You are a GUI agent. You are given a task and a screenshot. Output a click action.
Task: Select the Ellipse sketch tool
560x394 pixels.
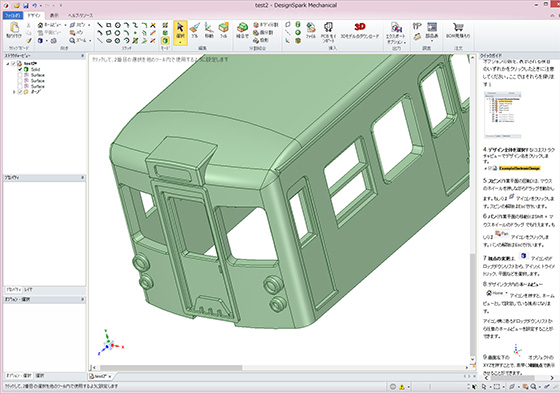pos(109,41)
